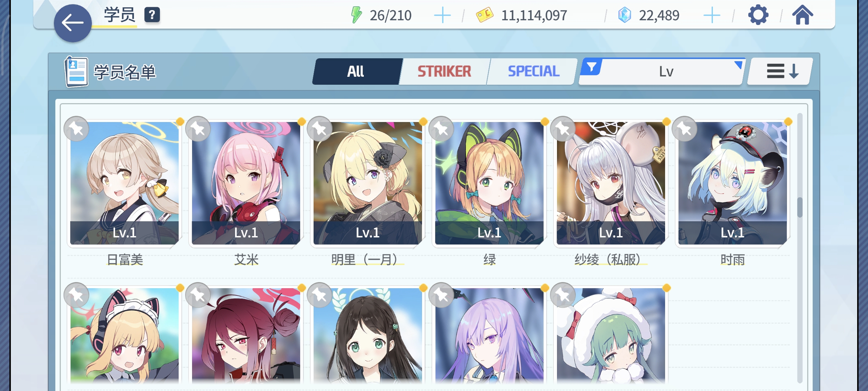Tap the back arrow button
The image size is (868, 391).
(73, 23)
